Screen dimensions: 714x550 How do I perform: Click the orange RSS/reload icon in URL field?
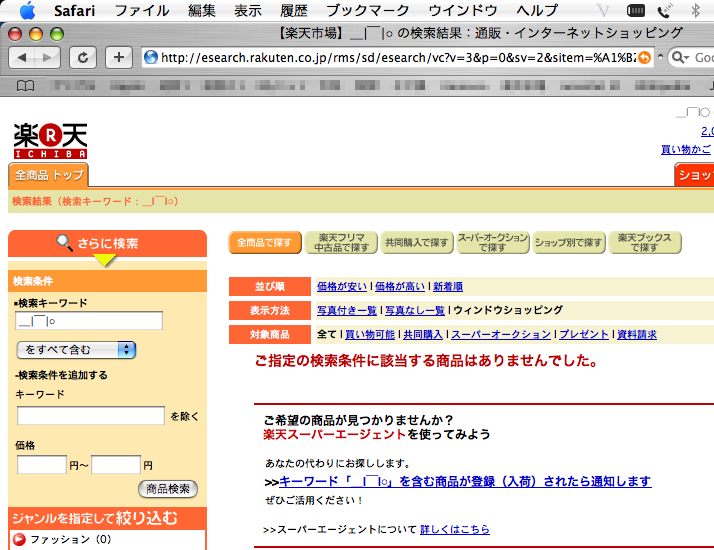(x=644, y=58)
